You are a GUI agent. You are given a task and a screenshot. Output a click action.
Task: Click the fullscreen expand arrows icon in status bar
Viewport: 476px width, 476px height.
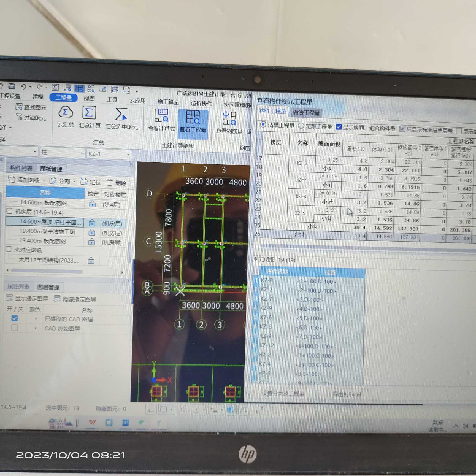click(x=259, y=410)
